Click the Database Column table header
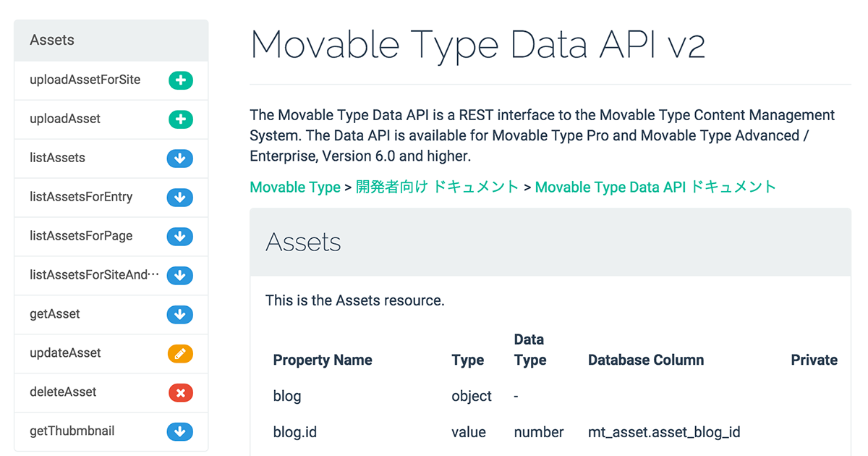This screenshot has height=456, width=868. point(645,360)
